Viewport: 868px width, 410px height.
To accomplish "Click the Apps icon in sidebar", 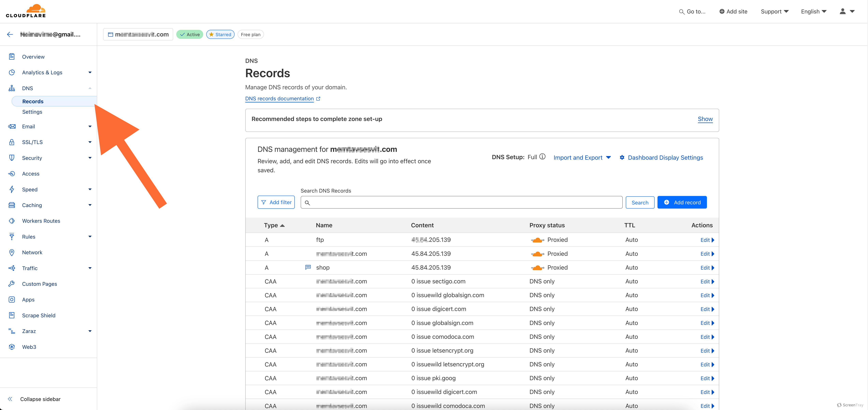I will [12, 300].
